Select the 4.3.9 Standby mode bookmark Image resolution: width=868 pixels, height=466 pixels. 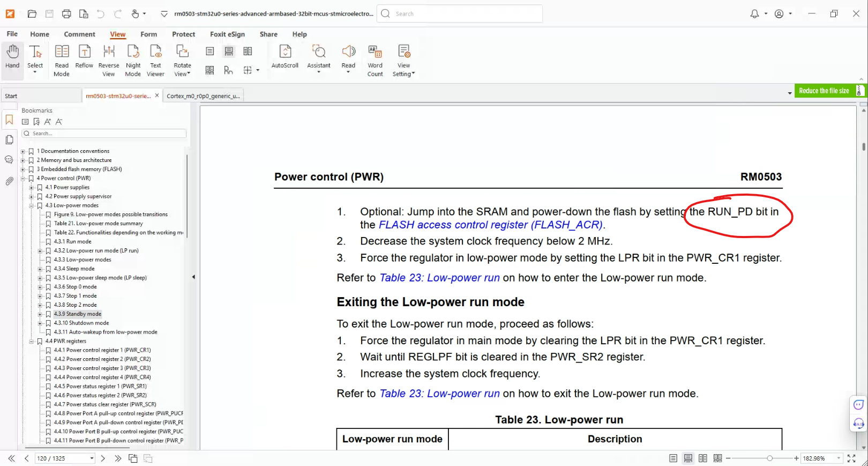[x=77, y=314]
